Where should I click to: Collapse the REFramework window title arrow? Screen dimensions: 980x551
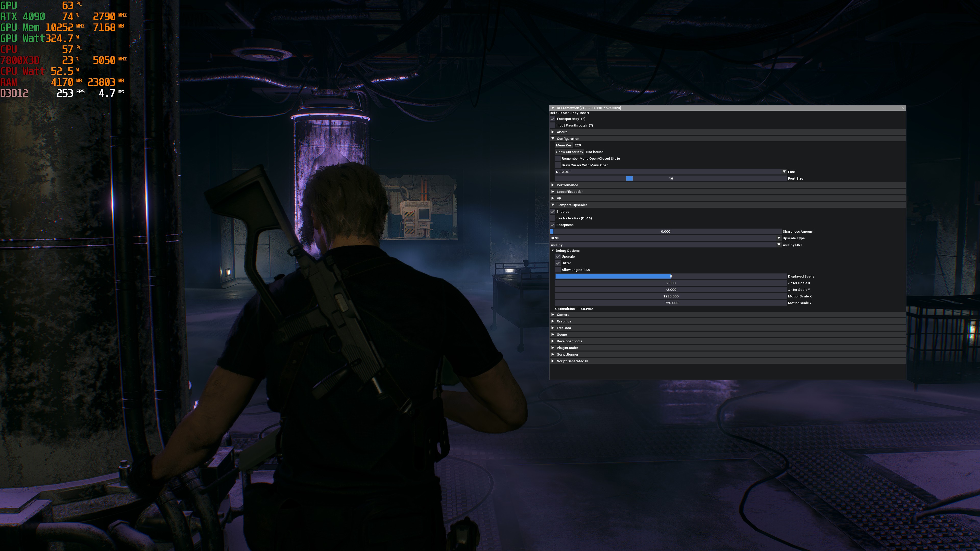coord(553,108)
